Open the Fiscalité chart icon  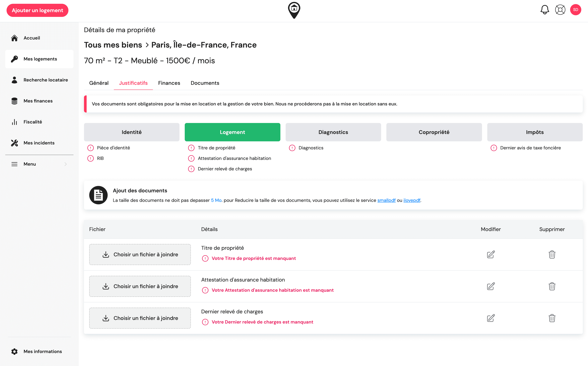[14, 122]
